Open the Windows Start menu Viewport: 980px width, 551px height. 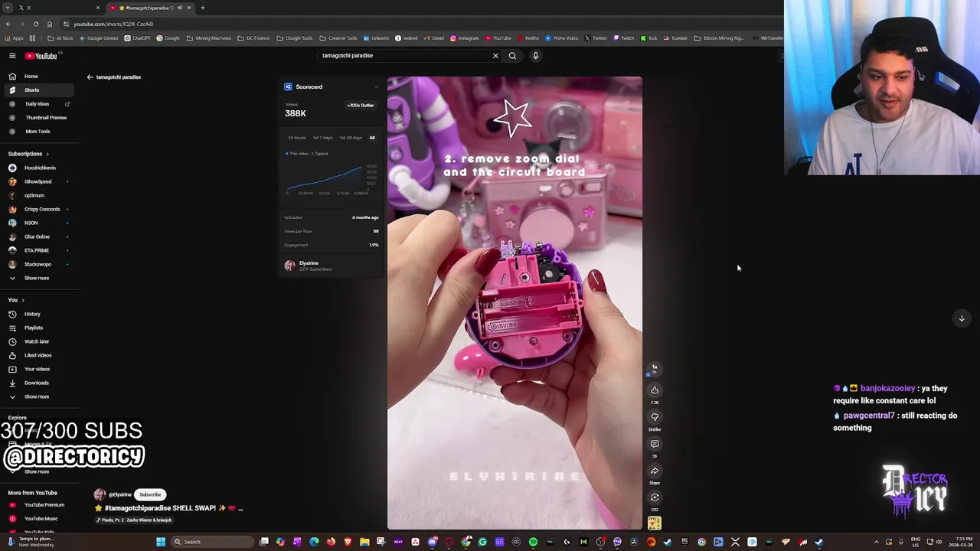point(161,542)
